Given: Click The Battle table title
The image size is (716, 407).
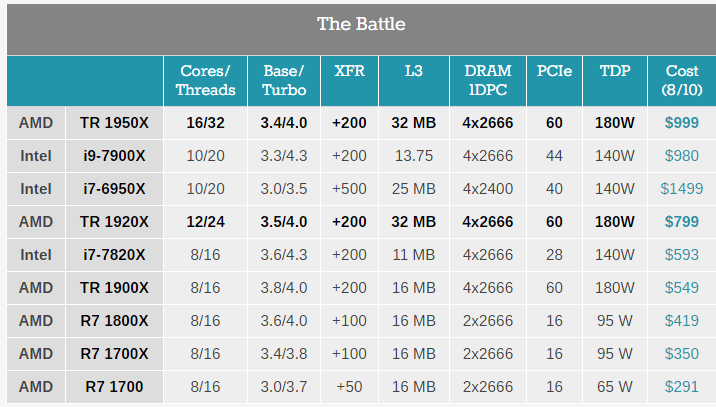Looking at the screenshot, I should 361,24.
